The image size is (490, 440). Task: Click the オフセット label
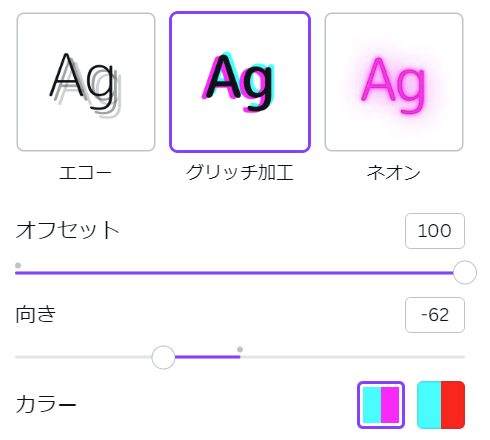(x=67, y=230)
